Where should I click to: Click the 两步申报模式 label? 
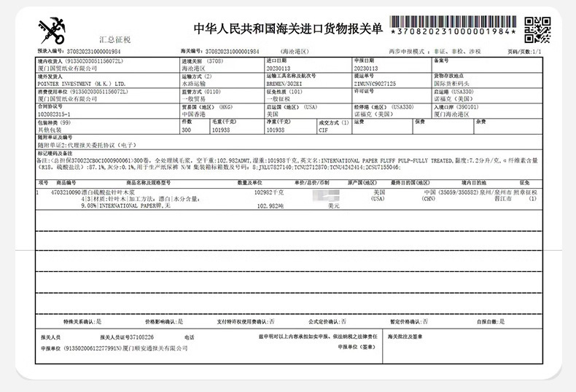click(x=407, y=52)
